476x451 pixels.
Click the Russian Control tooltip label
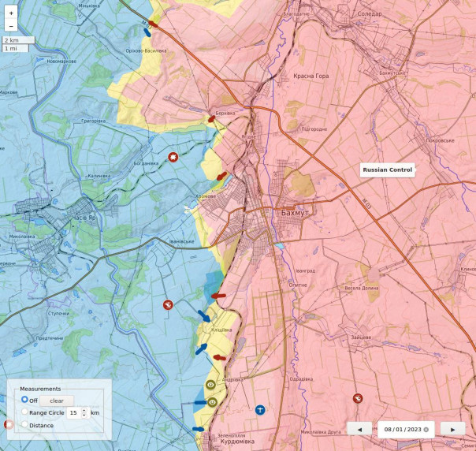pyautogui.click(x=387, y=170)
